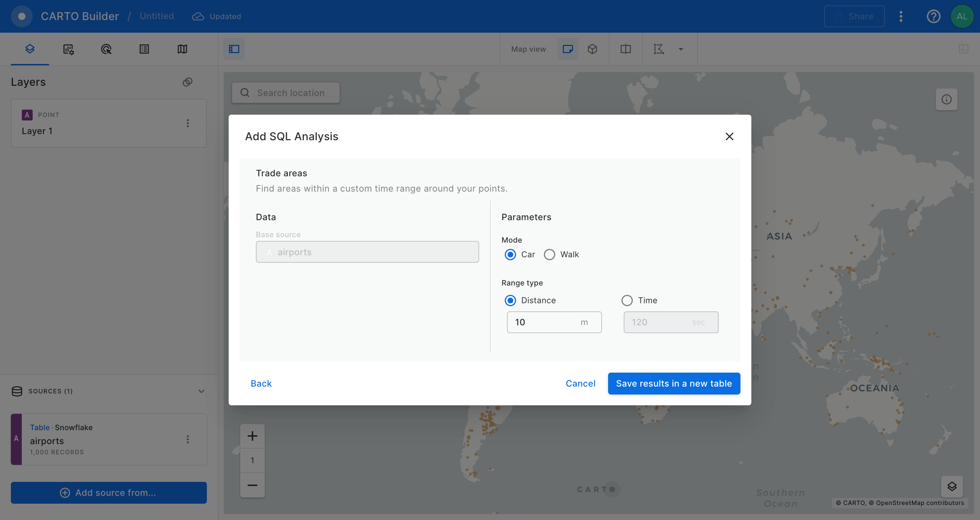Screen dimensions: 980x520
Task: Open the Widgets tab icon
Action: coord(68,49)
